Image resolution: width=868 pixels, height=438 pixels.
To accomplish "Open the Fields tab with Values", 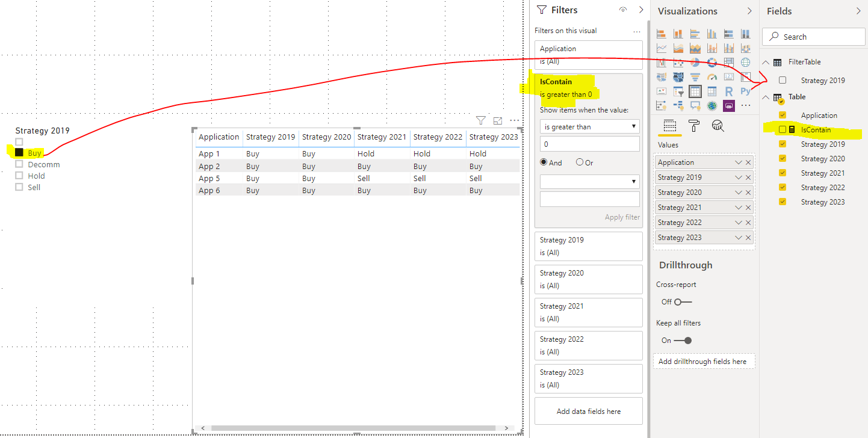I will [669, 126].
